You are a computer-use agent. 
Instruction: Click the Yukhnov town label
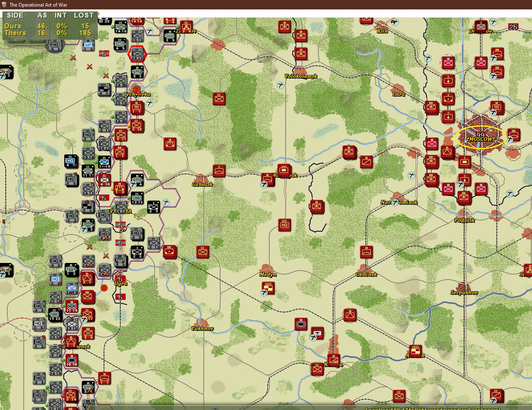coord(203,328)
